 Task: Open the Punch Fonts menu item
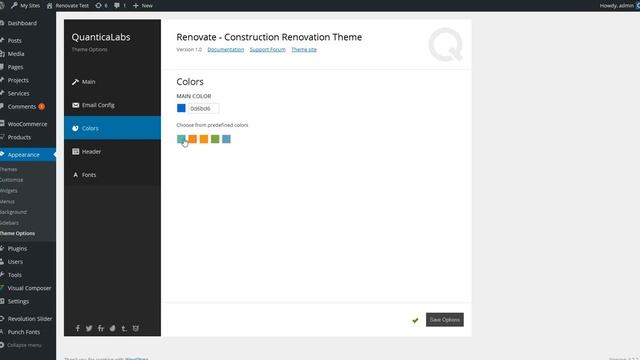click(24, 332)
